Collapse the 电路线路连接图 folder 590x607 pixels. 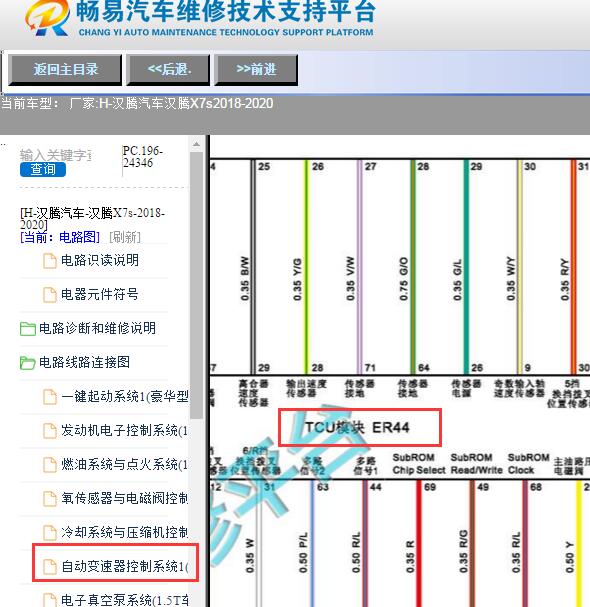pyautogui.click(x=84, y=362)
